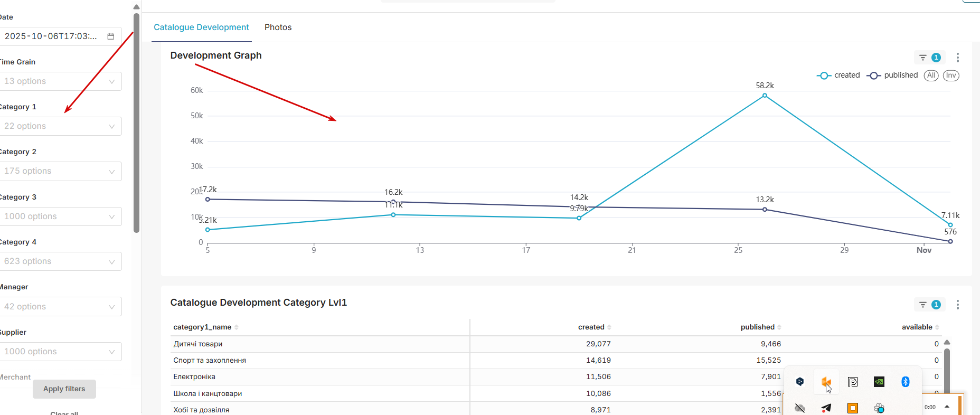
Task: Click the Slack tray icon
Action: click(x=879, y=408)
